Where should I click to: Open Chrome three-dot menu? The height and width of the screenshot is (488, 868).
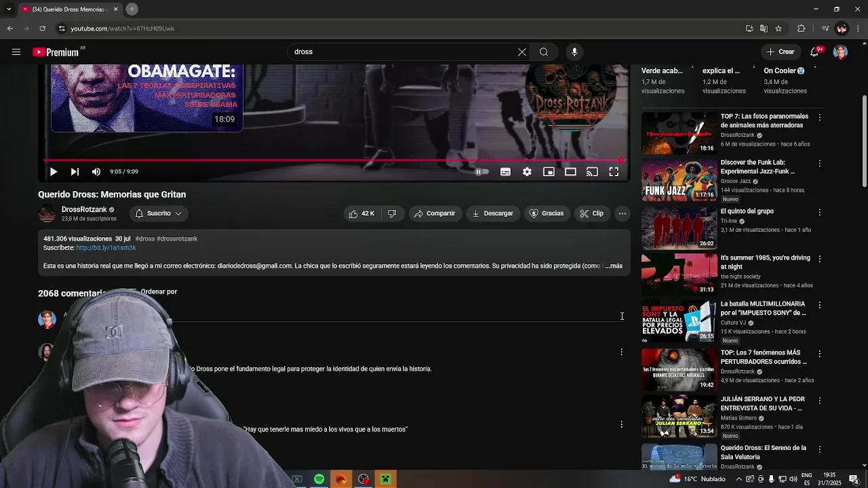858,28
